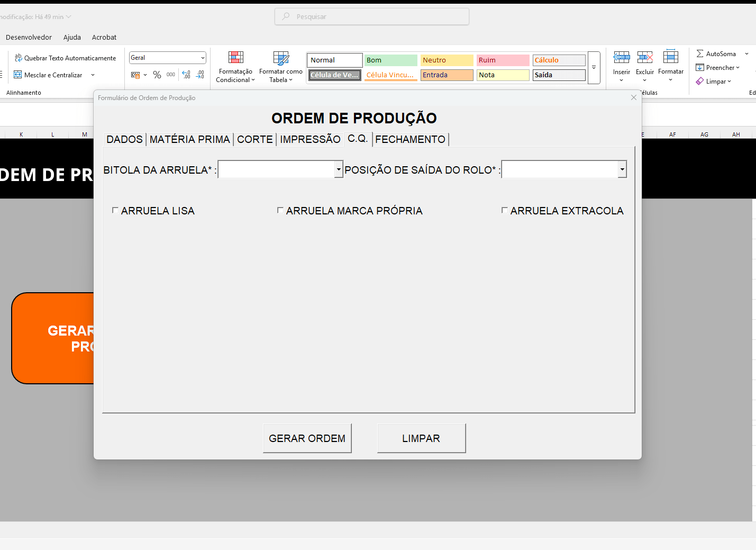Open accounting format dropdown arrow
756x550 pixels.
(145, 75)
